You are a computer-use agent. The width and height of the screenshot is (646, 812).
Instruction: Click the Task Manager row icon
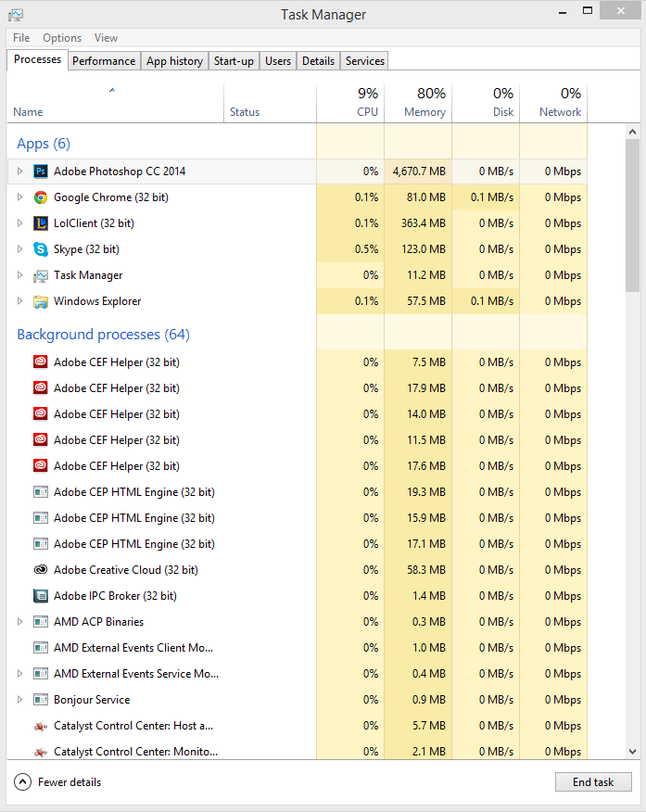(x=41, y=275)
